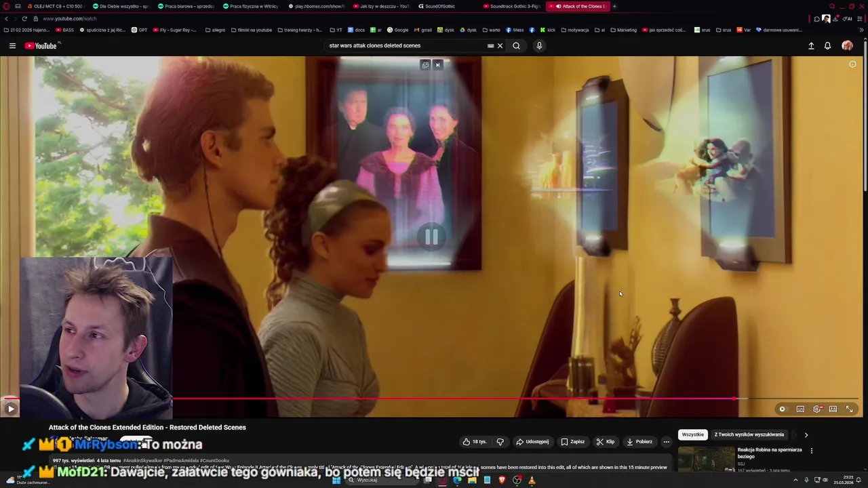
Task: Select the Wszystkie filter chip
Action: 693,434
